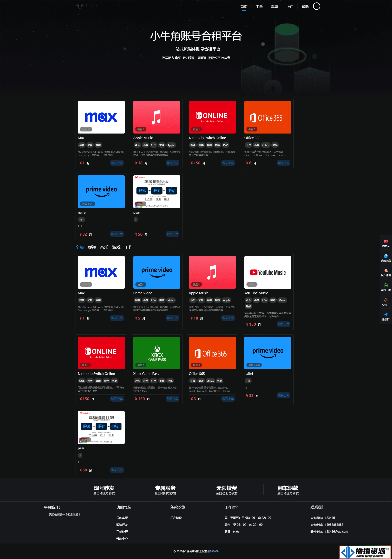Click the 影视 tag on the Prime Video card
The image size is (392, 559).
coord(137,301)
